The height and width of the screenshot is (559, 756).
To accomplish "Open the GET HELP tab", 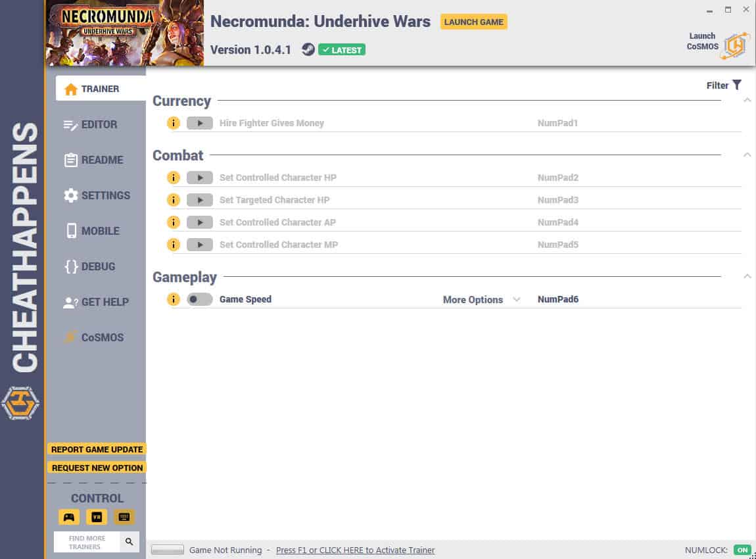I will click(x=97, y=302).
